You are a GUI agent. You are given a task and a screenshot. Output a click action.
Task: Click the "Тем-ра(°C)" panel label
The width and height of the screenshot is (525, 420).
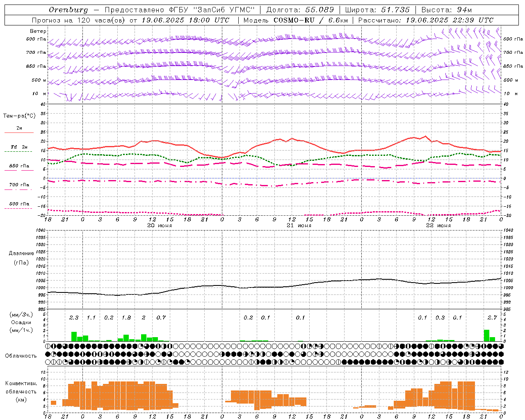19,116
